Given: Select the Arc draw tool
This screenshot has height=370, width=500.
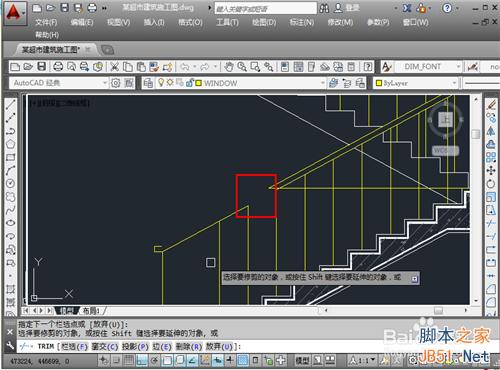Looking at the screenshot, I should click(x=11, y=170).
